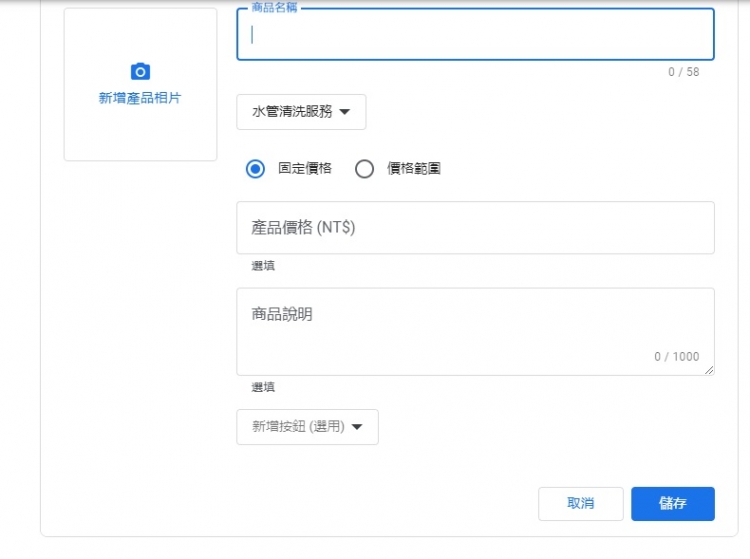
Task: Click the camera icon to upload photo
Action: click(x=140, y=72)
